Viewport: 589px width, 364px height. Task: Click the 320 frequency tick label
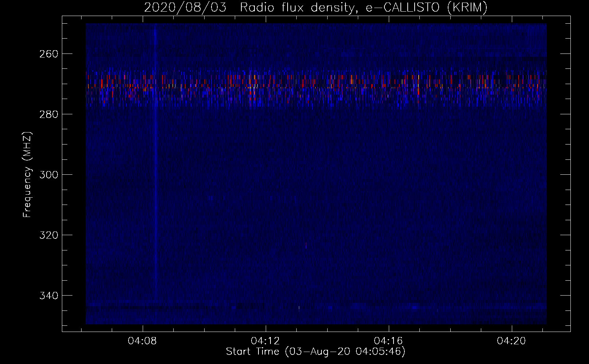click(48, 235)
